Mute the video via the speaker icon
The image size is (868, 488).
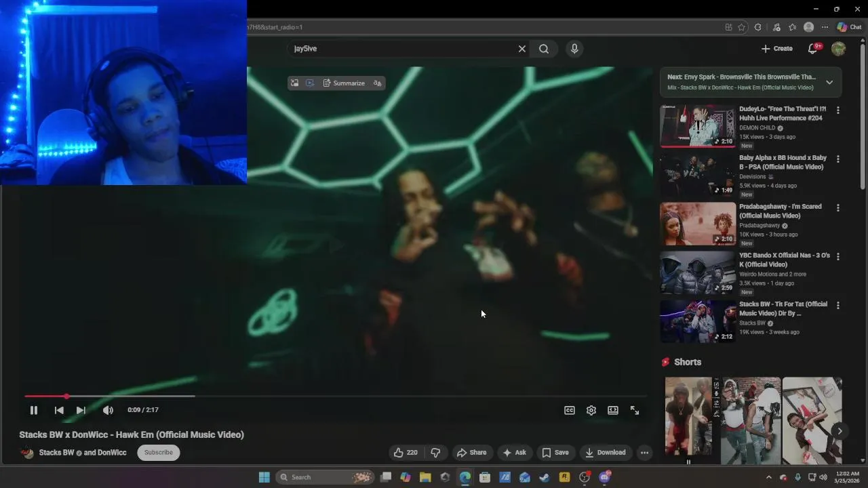tap(108, 410)
